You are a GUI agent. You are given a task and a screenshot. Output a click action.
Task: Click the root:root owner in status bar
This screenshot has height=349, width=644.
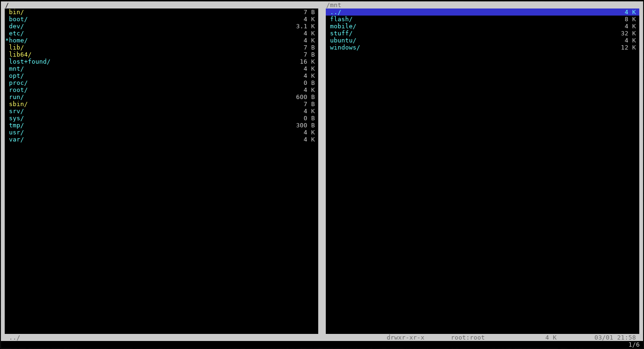click(x=468, y=338)
